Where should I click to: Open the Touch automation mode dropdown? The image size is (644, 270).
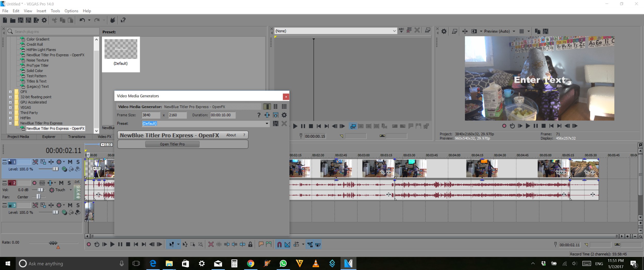pos(71,190)
